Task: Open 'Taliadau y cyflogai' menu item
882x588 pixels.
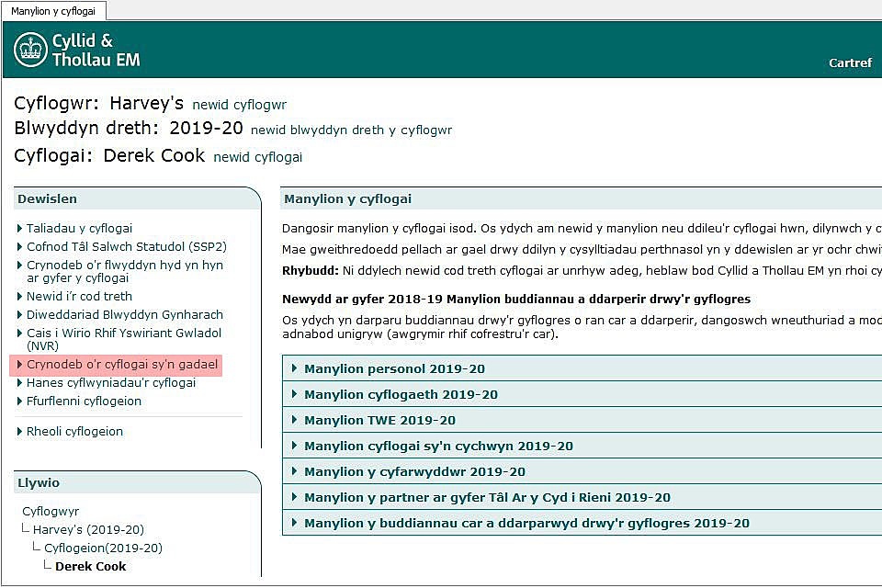Action: (x=79, y=229)
